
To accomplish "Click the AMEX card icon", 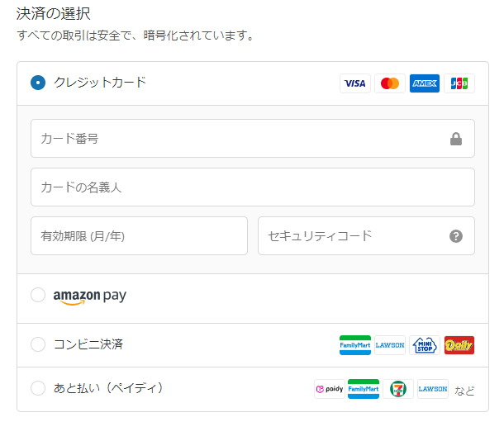I will pos(425,83).
